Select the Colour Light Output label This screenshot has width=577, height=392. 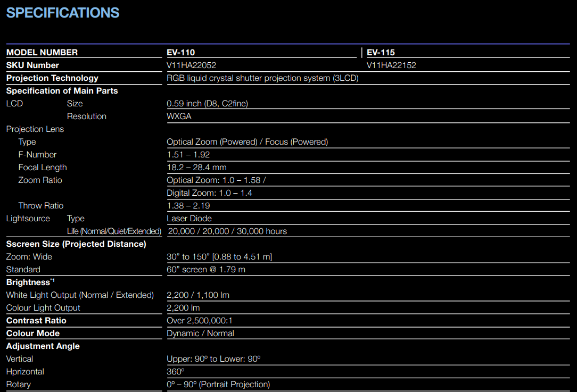43,307
